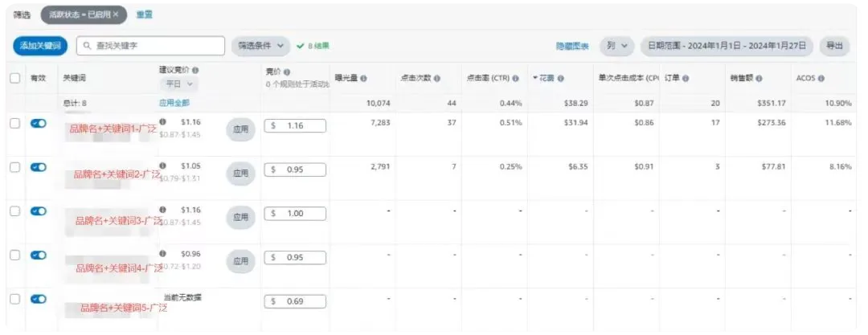
Task: Tick the checkbox for the 关键词4 row
Action: tap(15, 255)
